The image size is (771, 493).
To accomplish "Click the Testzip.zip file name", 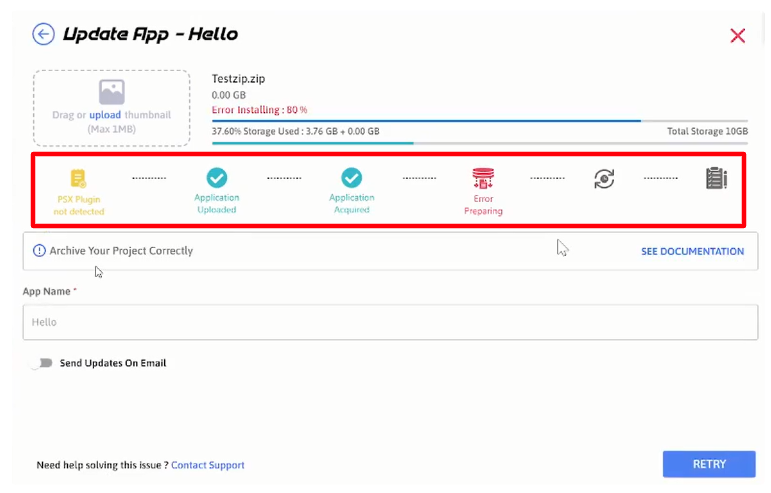I will coord(238,79).
